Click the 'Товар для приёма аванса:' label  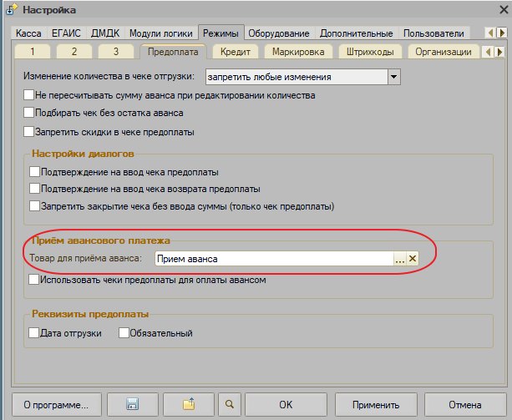pyautogui.click(x=86, y=258)
